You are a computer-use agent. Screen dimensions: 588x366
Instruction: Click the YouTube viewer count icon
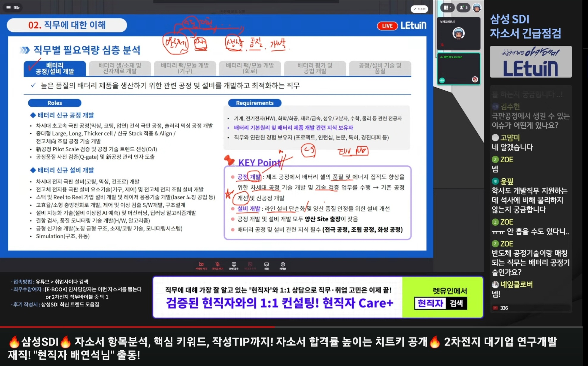pyautogui.click(x=495, y=308)
